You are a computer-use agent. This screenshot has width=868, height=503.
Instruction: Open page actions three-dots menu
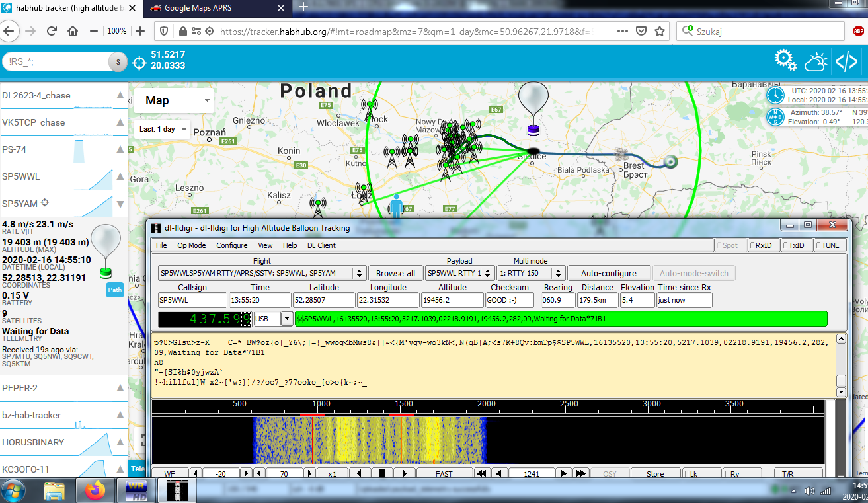pos(622,31)
